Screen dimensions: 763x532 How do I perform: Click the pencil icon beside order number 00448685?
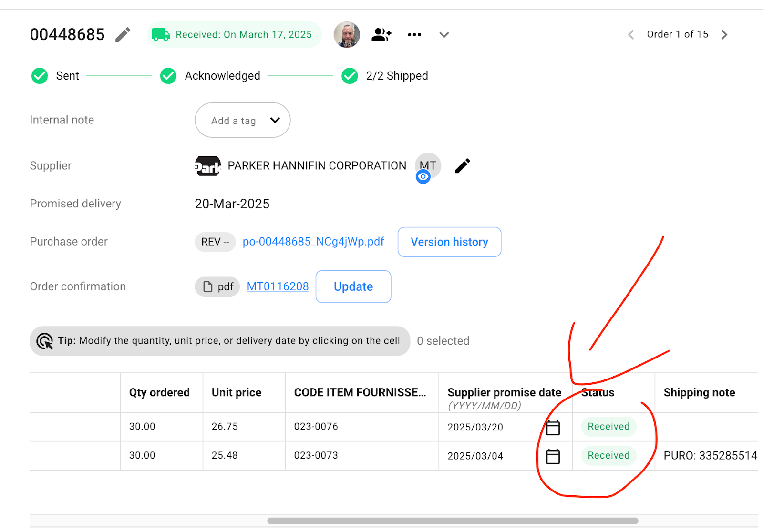tap(123, 35)
